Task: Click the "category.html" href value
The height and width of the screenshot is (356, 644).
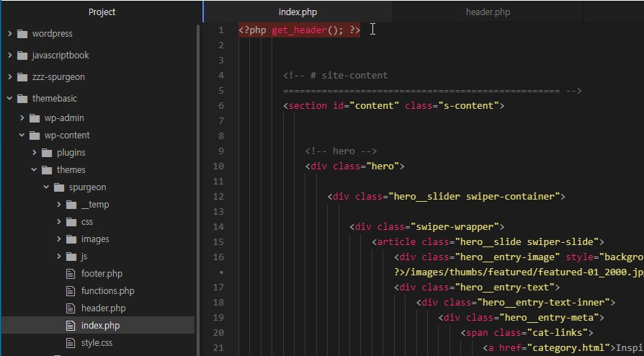Action: click(x=571, y=348)
